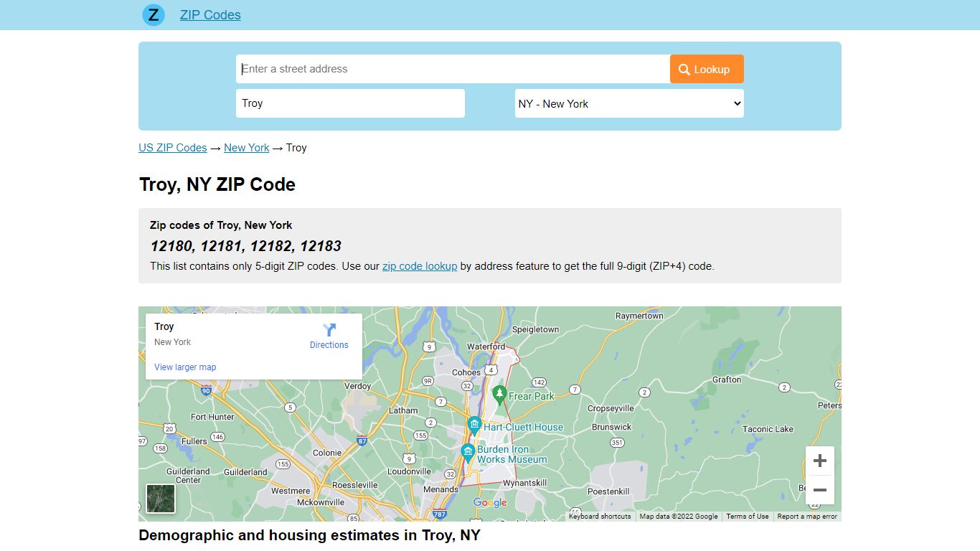Click the Raymertown label on the map

coord(639,316)
